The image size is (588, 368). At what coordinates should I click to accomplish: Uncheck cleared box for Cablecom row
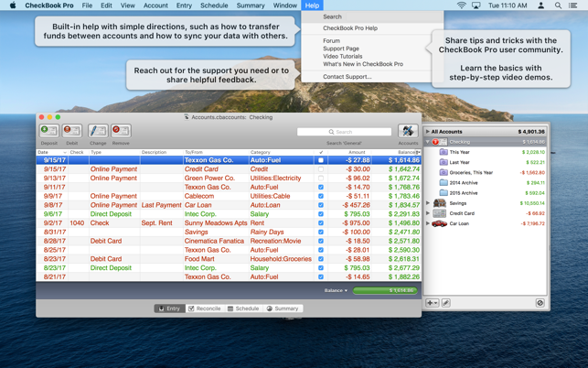pos(321,196)
